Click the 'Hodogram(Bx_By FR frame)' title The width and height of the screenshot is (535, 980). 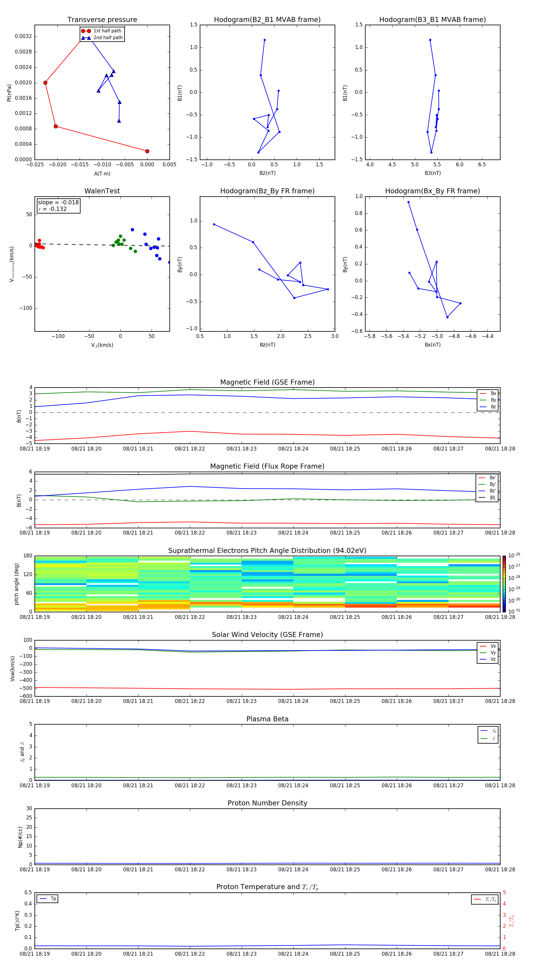click(432, 191)
